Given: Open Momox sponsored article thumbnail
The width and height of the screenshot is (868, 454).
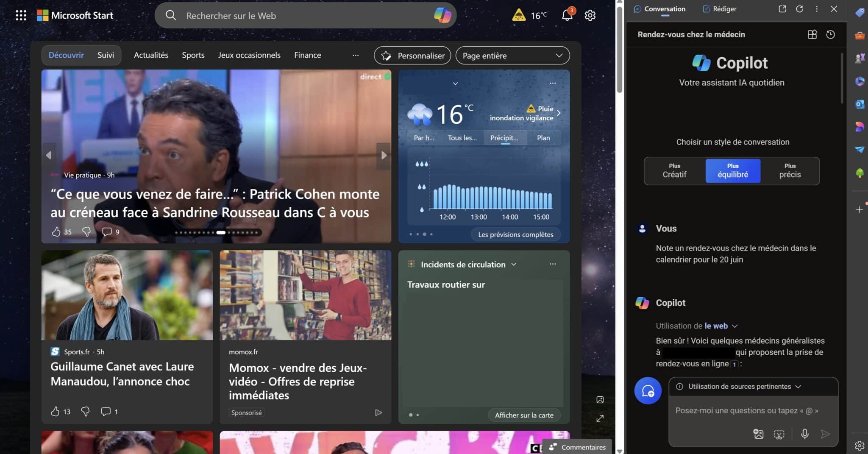Looking at the screenshot, I should click(306, 295).
